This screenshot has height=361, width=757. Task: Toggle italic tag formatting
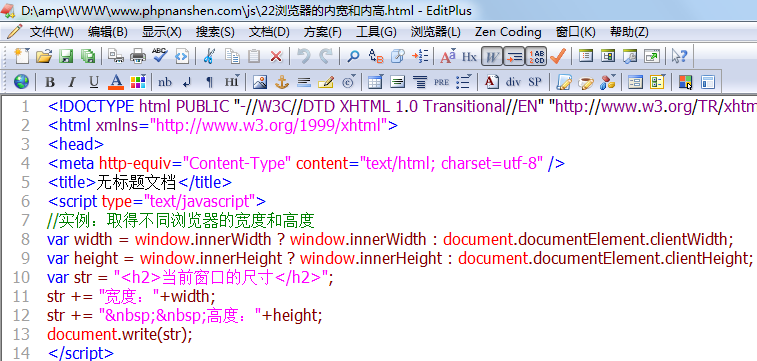coord(71,82)
